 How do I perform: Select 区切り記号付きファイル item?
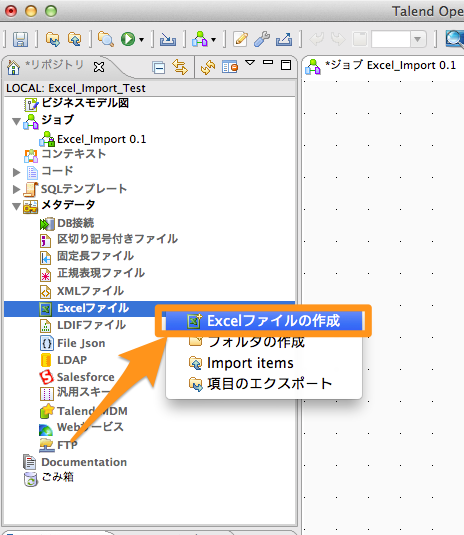(117, 239)
